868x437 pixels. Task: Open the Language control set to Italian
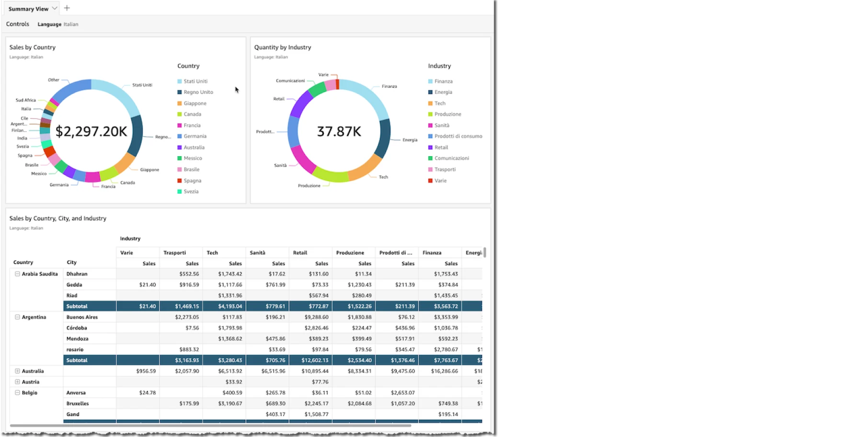[58, 24]
